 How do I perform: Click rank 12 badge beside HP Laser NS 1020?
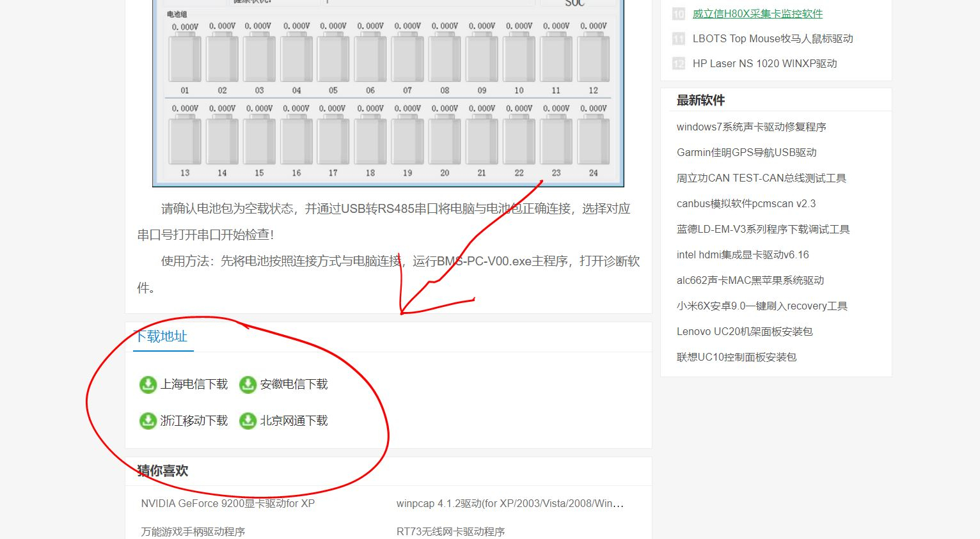click(679, 63)
